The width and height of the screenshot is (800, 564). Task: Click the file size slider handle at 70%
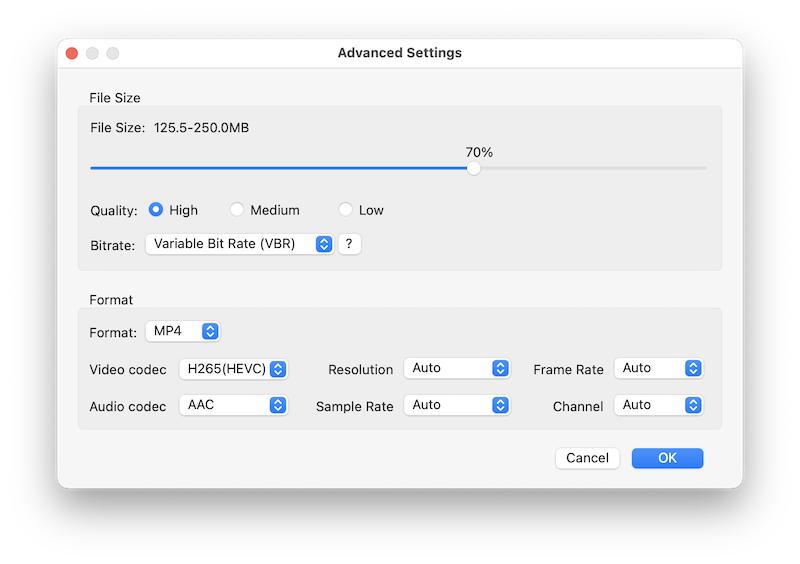tap(473, 168)
